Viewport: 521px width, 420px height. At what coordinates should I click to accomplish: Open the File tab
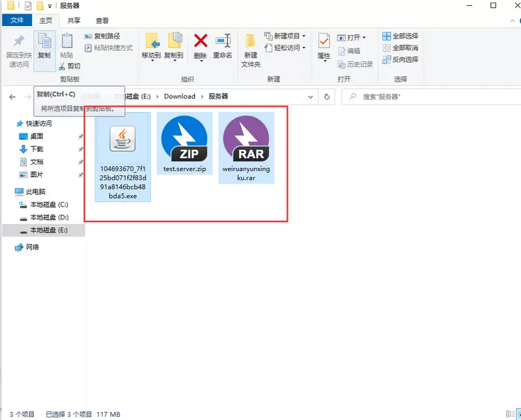(x=17, y=20)
